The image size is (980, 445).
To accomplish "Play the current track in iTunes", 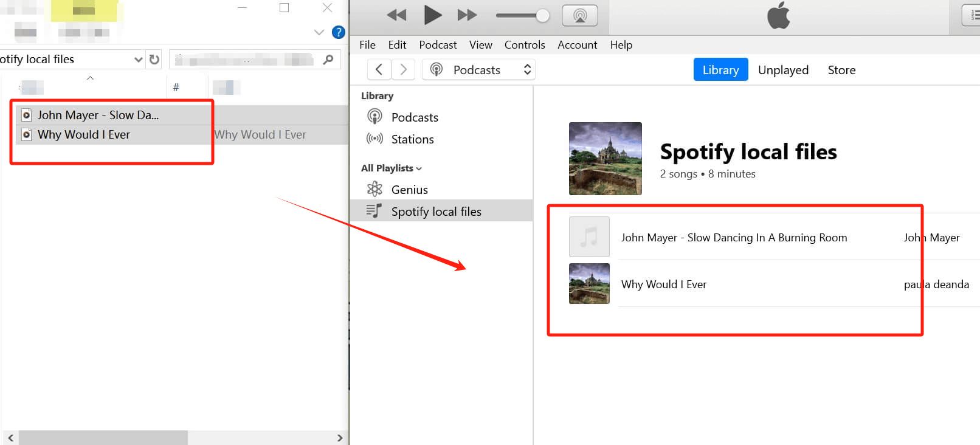I will tap(432, 15).
